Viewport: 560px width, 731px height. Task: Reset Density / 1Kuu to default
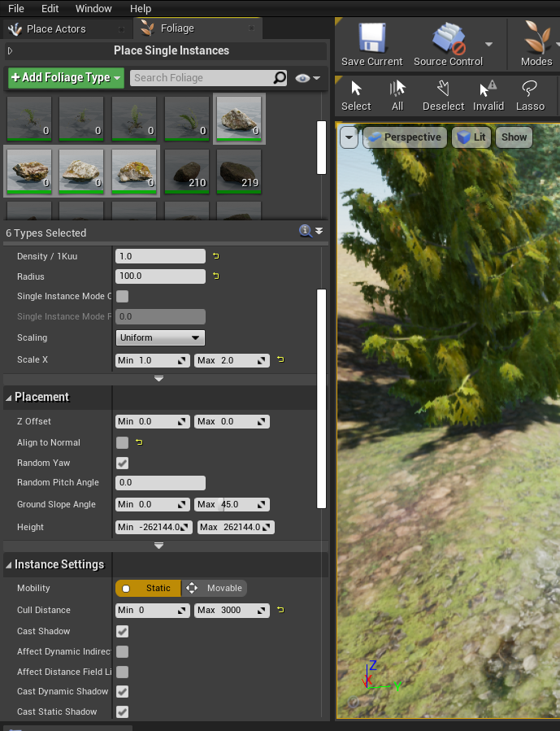(x=215, y=256)
